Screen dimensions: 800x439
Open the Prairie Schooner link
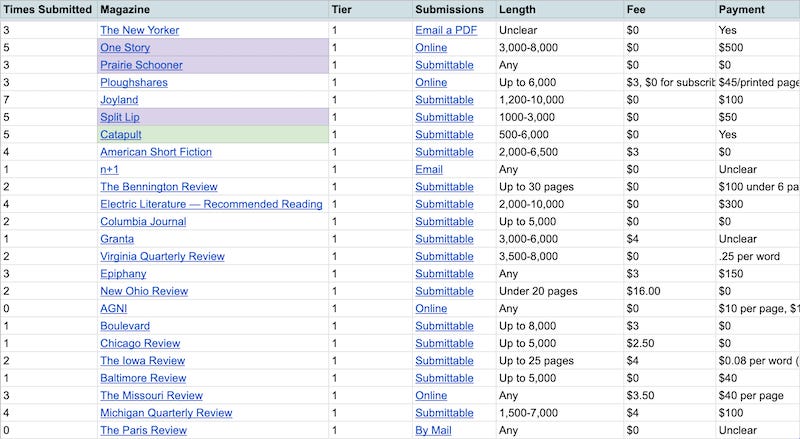click(x=141, y=65)
